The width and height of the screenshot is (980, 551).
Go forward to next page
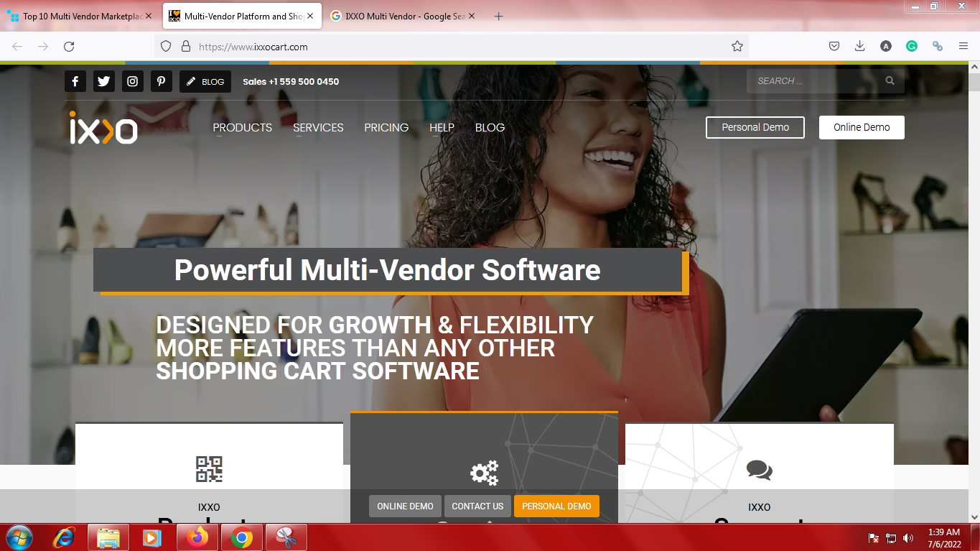(x=43, y=46)
